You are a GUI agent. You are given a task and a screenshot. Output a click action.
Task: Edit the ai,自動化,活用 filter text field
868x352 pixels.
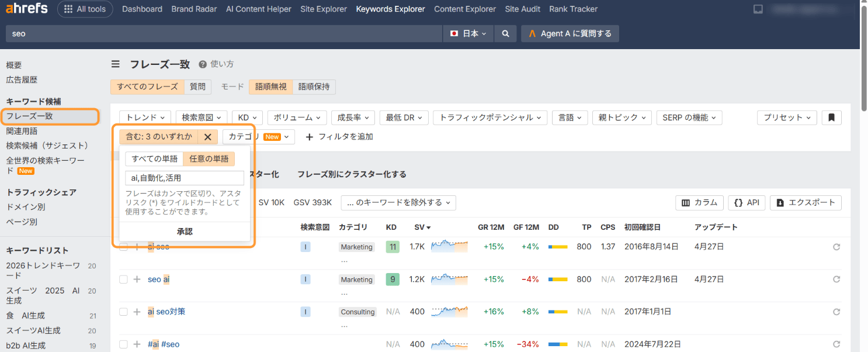[185, 178]
